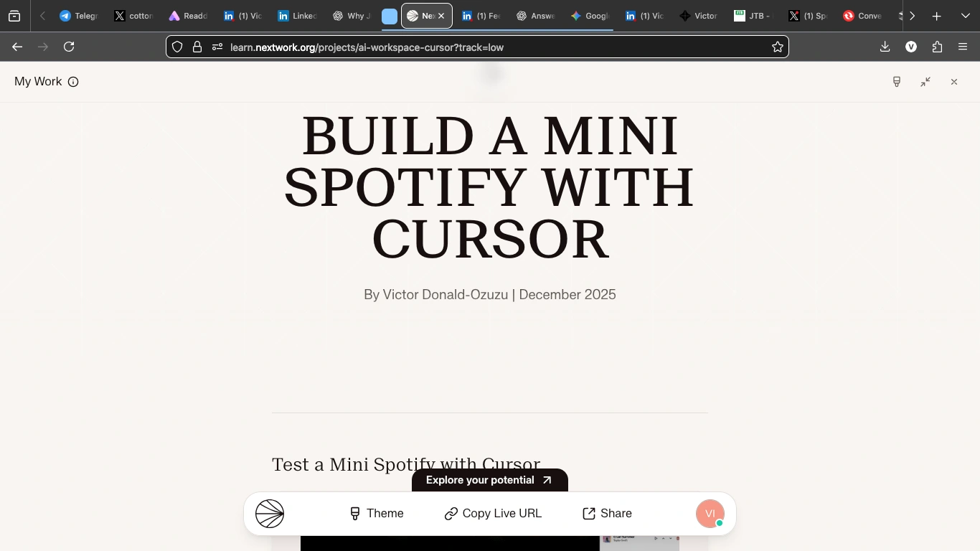
Task: Click the info icon beside My Work
Action: [x=73, y=82]
